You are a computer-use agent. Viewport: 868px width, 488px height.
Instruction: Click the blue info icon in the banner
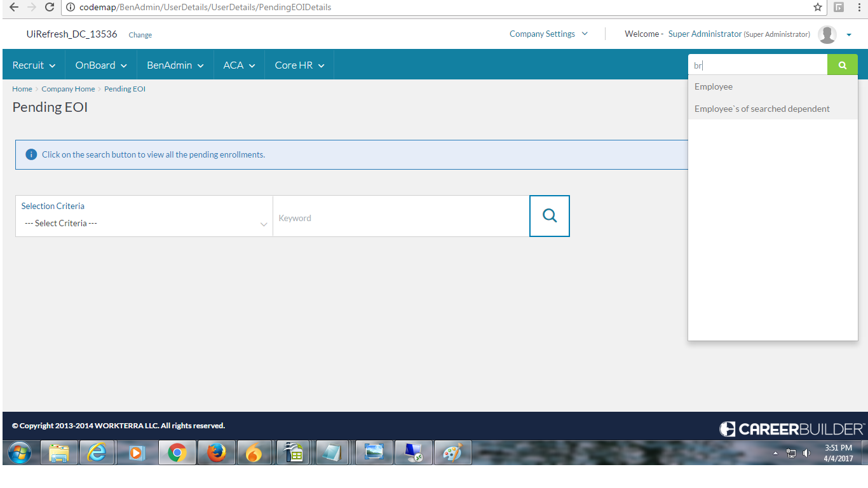coord(31,154)
